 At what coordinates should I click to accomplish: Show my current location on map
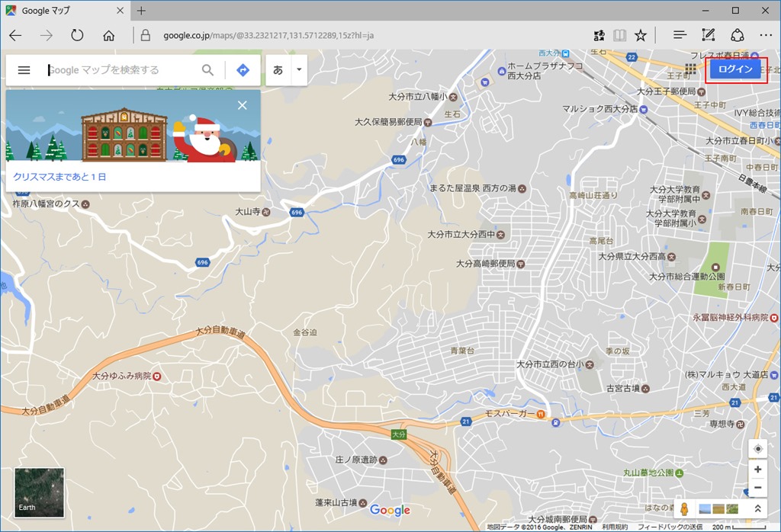(x=757, y=449)
